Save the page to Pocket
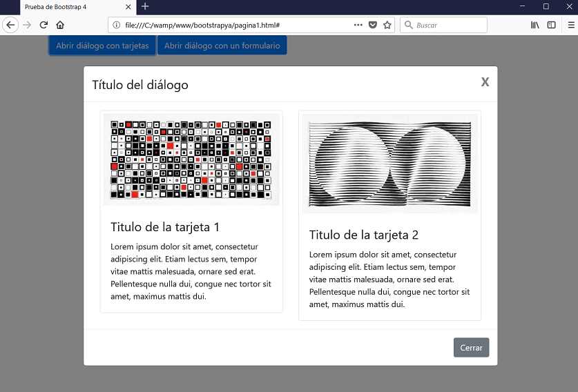 point(373,25)
